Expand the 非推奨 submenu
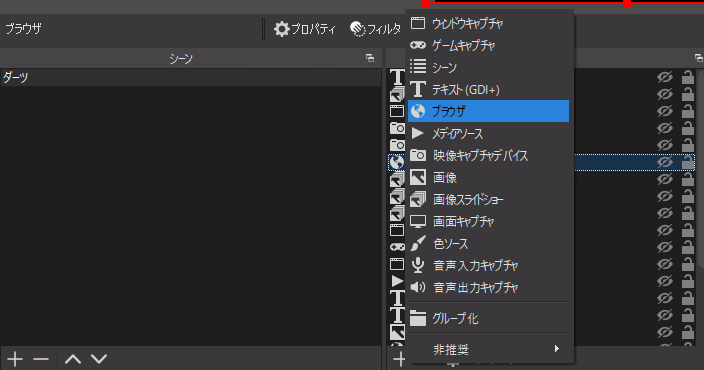704x370 pixels. pyautogui.click(x=488, y=349)
